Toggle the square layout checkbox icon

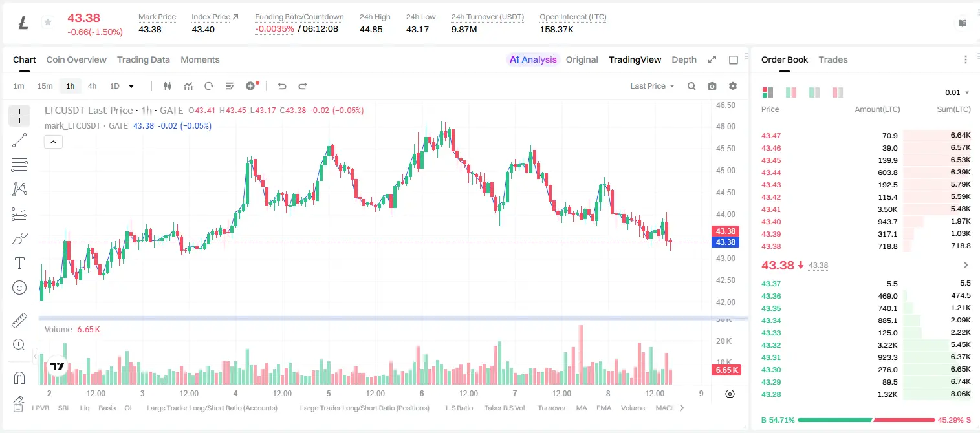734,59
